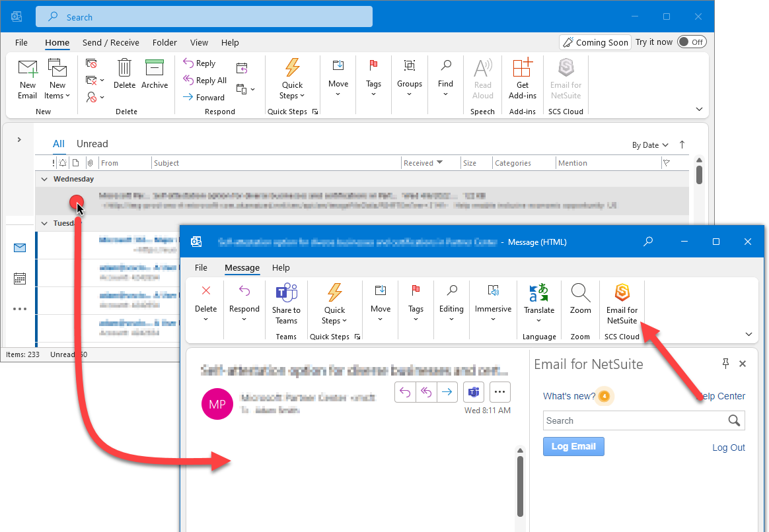
Task: Collapse the Wednesday group
Action: click(44, 180)
